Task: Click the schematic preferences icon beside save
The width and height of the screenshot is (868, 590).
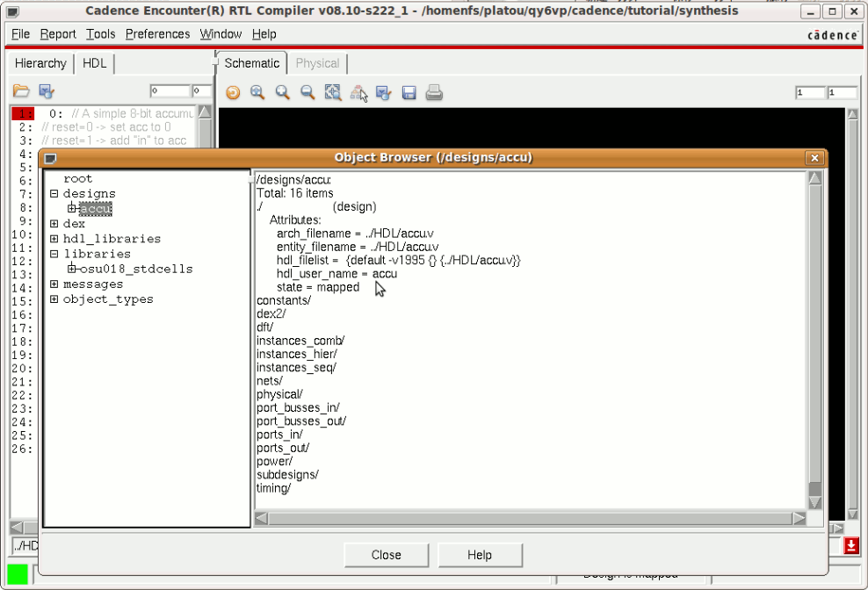Action: tap(384, 92)
